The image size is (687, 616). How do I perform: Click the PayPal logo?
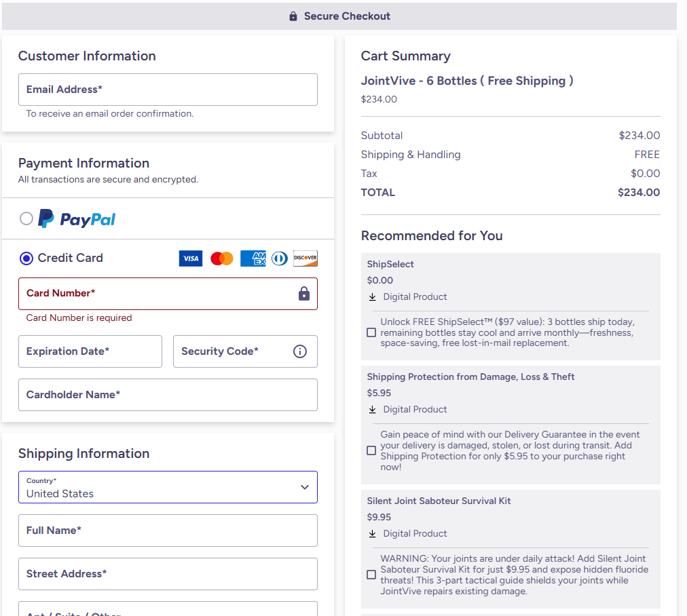click(x=77, y=219)
